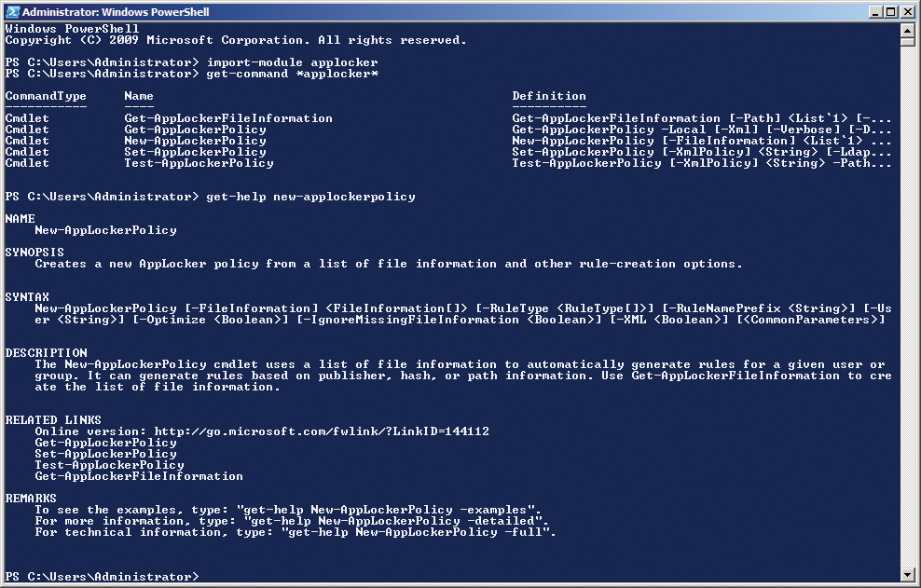Click the scrollbar up arrow

905,29
